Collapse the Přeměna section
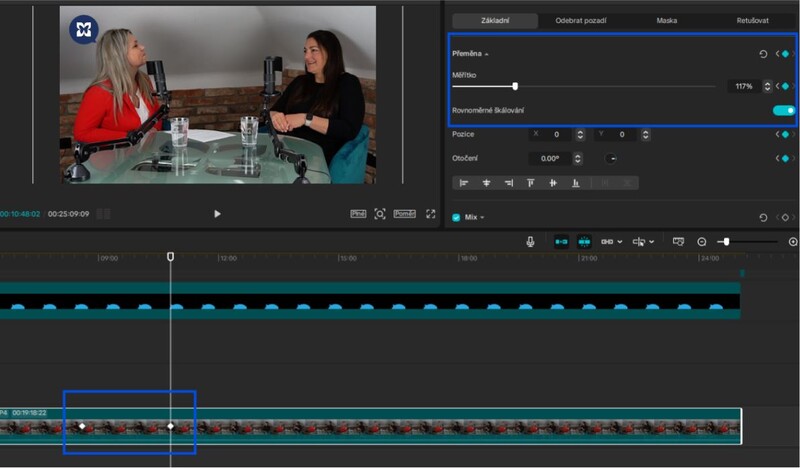Viewport: 800px width, 468px height. (486, 54)
